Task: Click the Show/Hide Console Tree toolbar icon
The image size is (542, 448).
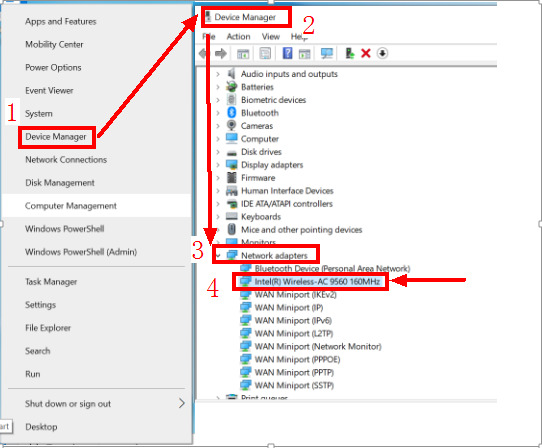Action: click(x=243, y=54)
